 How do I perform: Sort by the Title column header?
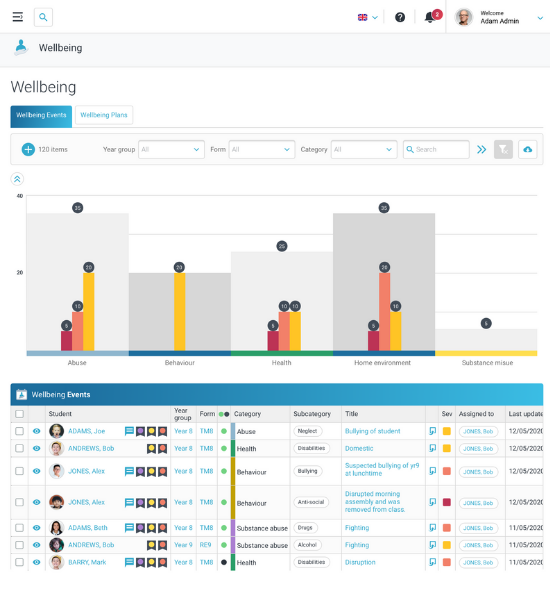click(x=351, y=414)
